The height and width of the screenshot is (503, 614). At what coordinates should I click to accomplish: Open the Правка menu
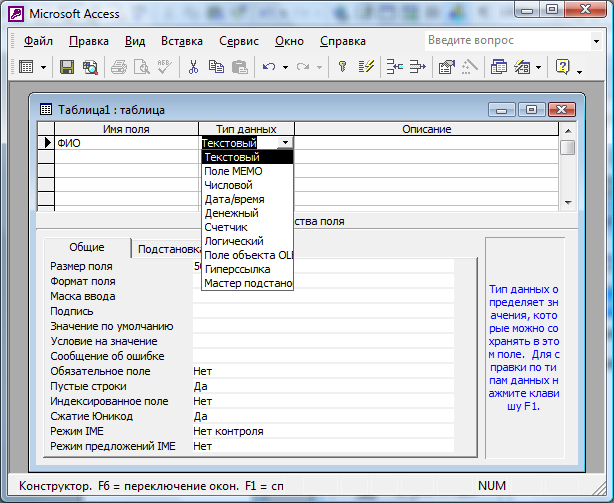tap(89, 41)
